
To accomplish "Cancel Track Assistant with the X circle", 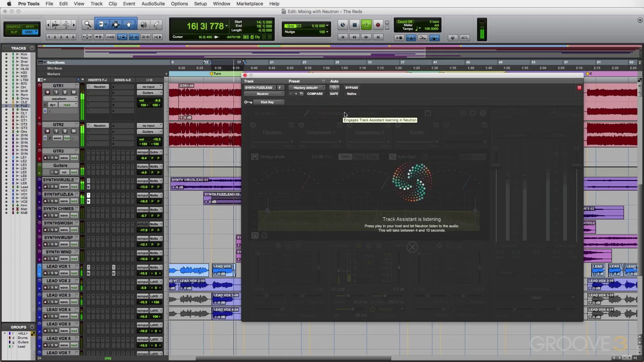I will pos(412,247).
